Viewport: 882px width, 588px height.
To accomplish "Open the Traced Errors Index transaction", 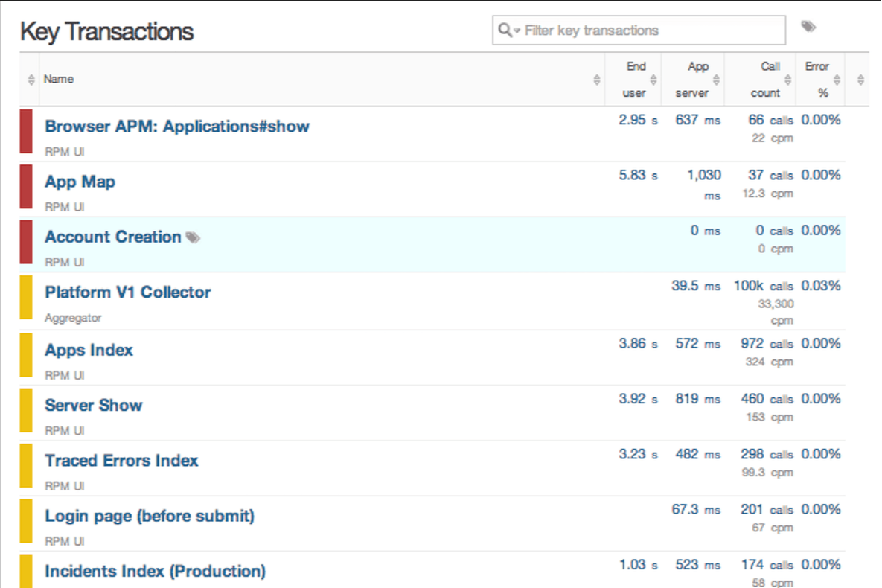I will tap(121, 460).
